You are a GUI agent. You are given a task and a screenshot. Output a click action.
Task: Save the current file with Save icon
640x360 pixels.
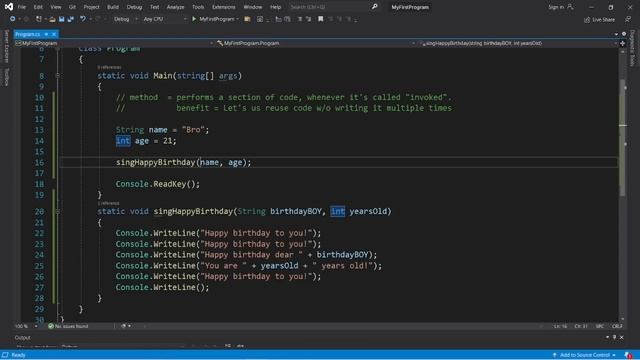(62, 19)
